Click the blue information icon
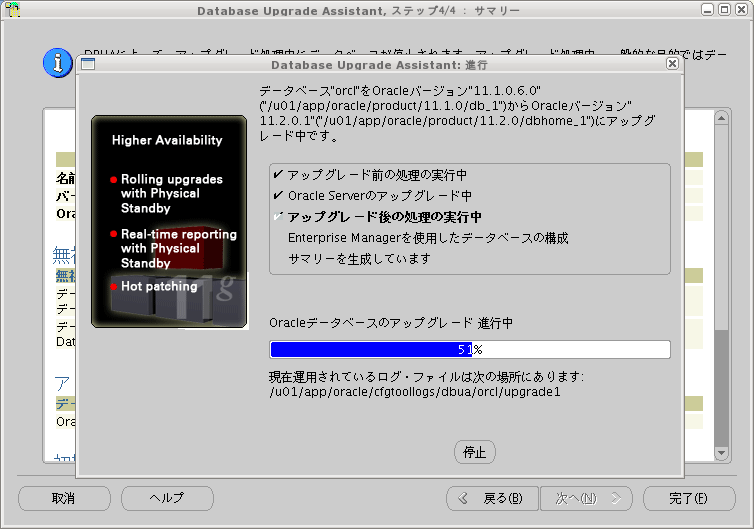This screenshot has height=529, width=754. tap(57, 63)
